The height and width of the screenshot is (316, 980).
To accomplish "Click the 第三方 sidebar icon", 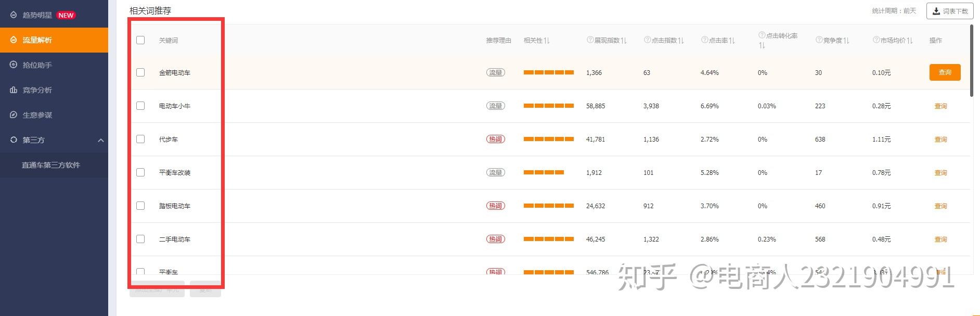I will click(x=14, y=140).
